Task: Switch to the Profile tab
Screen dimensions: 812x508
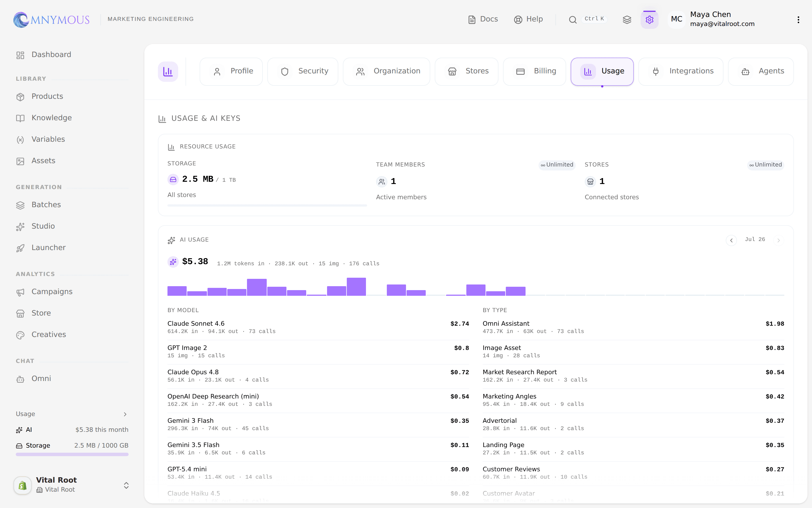Action: click(x=231, y=72)
